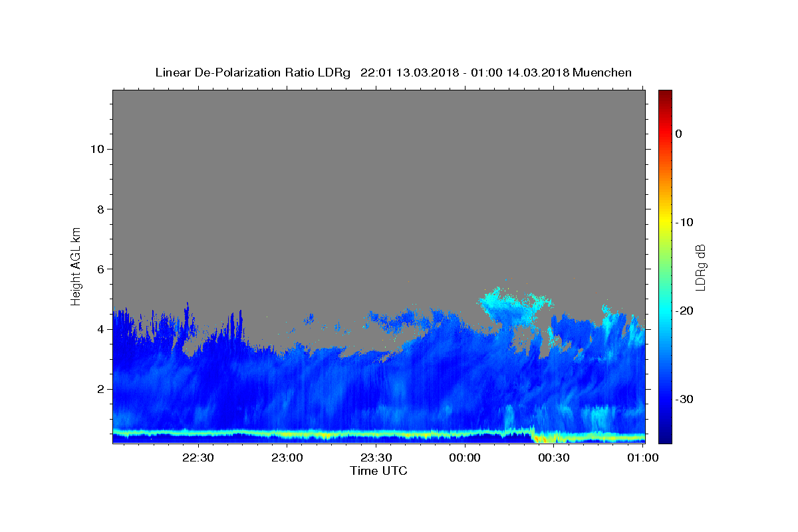Click the 'Height AGL km' axis label

(76, 265)
